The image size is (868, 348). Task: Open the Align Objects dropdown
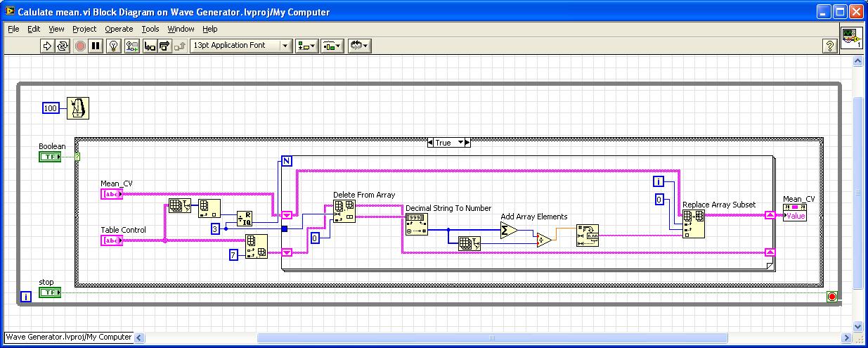(306, 46)
